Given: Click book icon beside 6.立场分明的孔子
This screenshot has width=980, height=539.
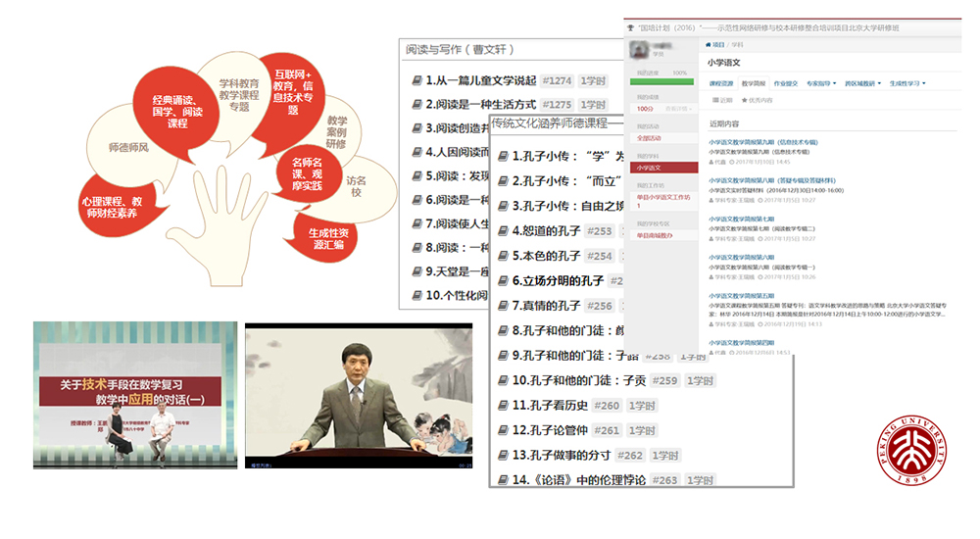Looking at the screenshot, I should tap(503, 281).
